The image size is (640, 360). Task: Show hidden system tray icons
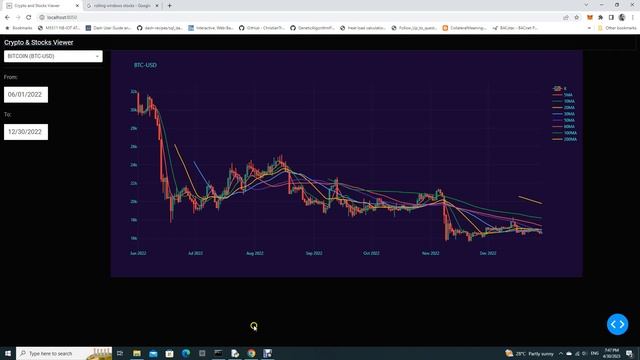(x=561, y=353)
